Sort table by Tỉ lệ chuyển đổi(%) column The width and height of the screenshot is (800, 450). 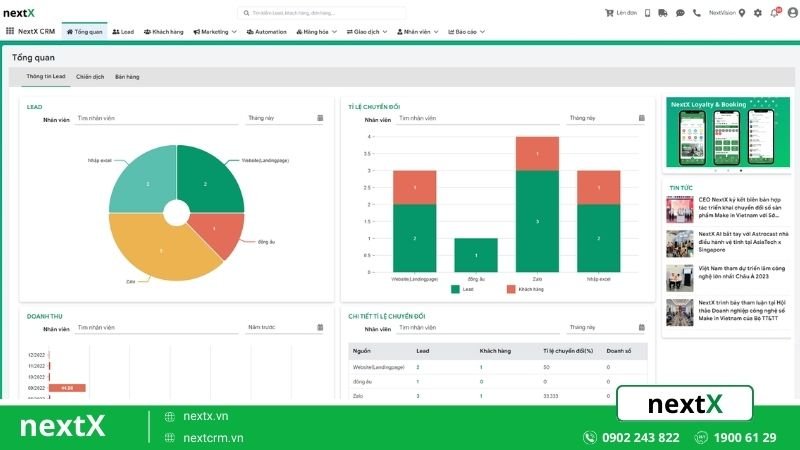pos(568,351)
